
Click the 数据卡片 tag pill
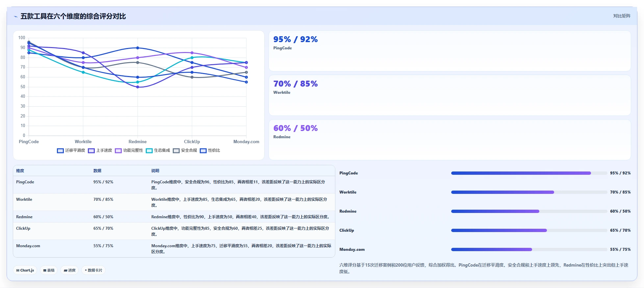click(93, 270)
